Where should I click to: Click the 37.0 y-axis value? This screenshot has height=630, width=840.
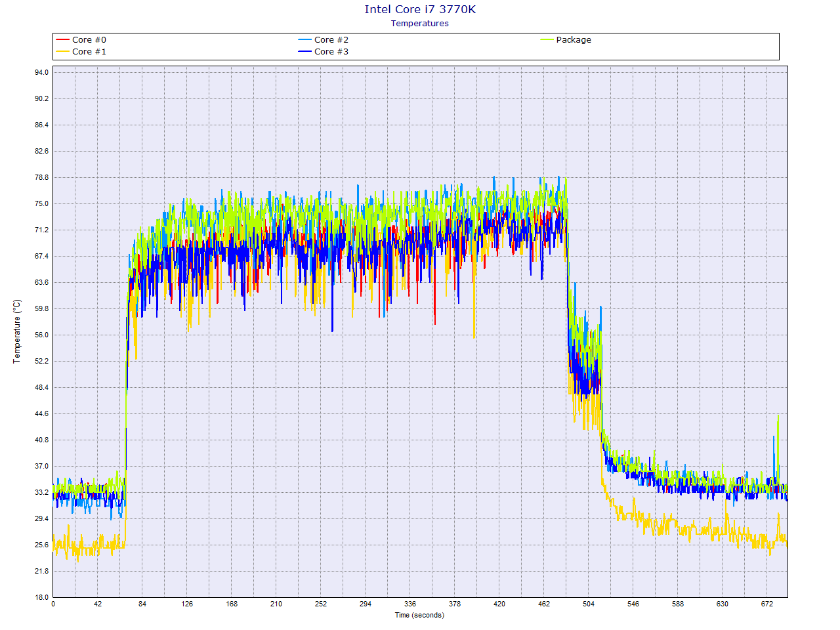(41, 466)
